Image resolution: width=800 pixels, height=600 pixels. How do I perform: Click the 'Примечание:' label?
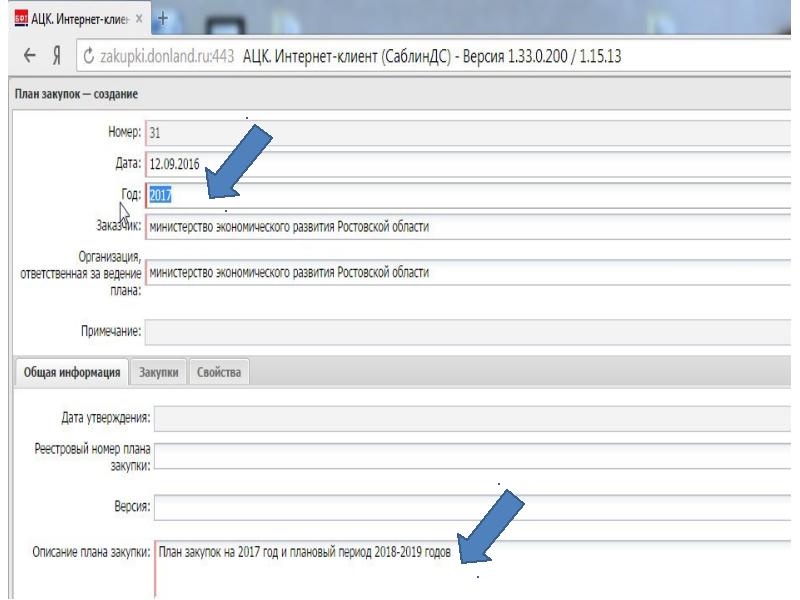[x=111, y=331]
